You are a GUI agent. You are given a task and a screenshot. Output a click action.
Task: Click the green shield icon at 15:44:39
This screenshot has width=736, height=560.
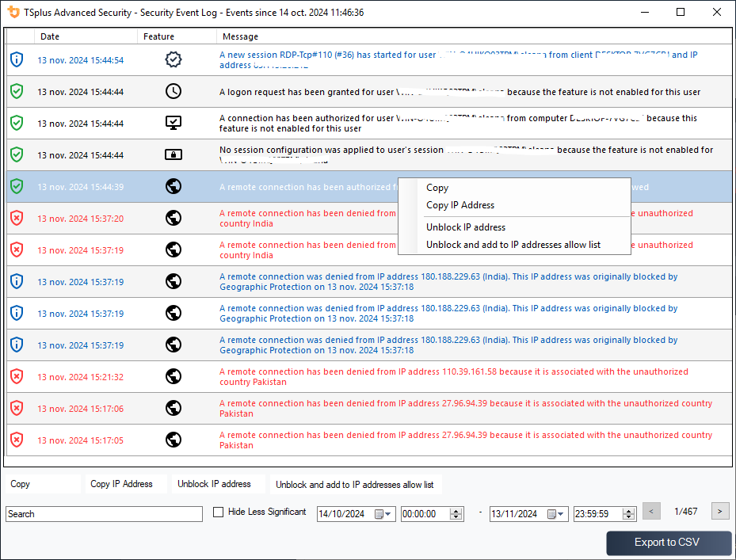(x=17, y=186)
